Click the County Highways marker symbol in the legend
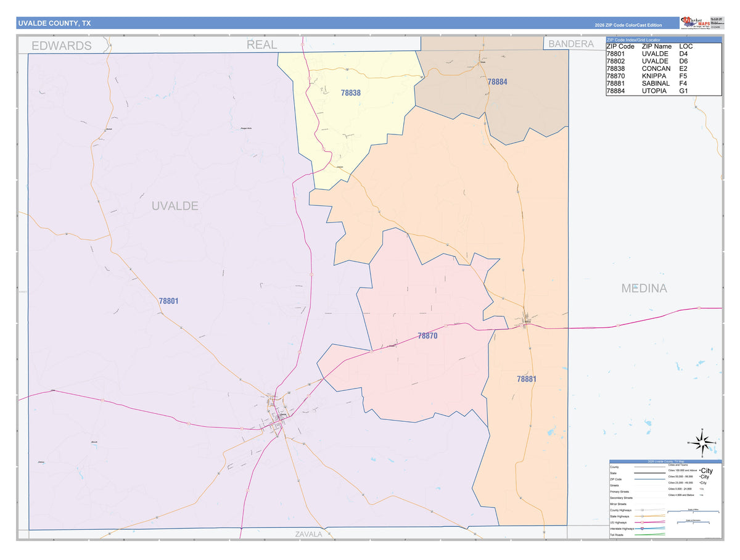Screen dimensions: 740x560 tap(642, 510)
